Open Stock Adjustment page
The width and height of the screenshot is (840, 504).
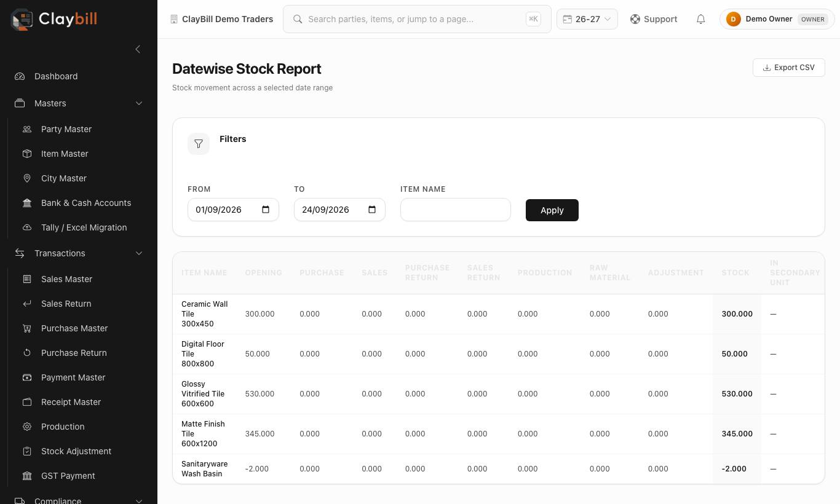tap(76, 451)
